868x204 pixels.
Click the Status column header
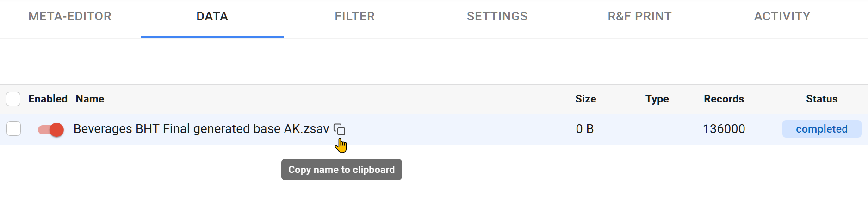click(x=821, y=99)
